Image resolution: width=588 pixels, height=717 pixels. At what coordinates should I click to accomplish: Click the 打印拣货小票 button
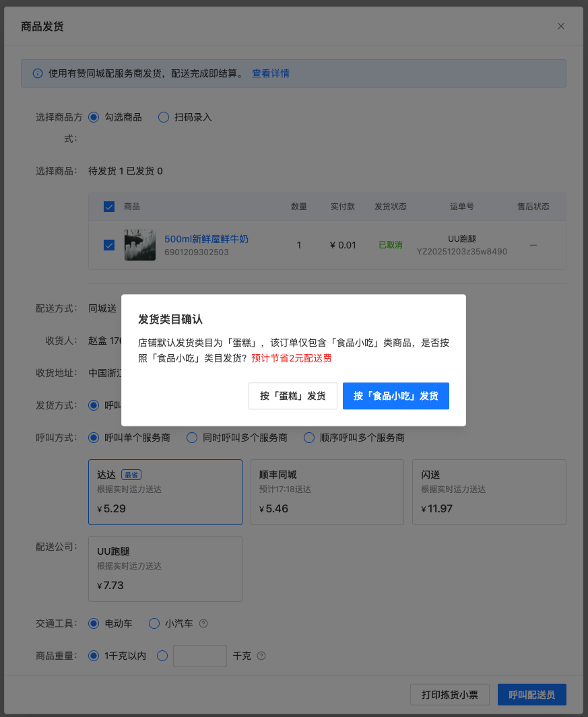pyautogui.click(x=450, y=695)
